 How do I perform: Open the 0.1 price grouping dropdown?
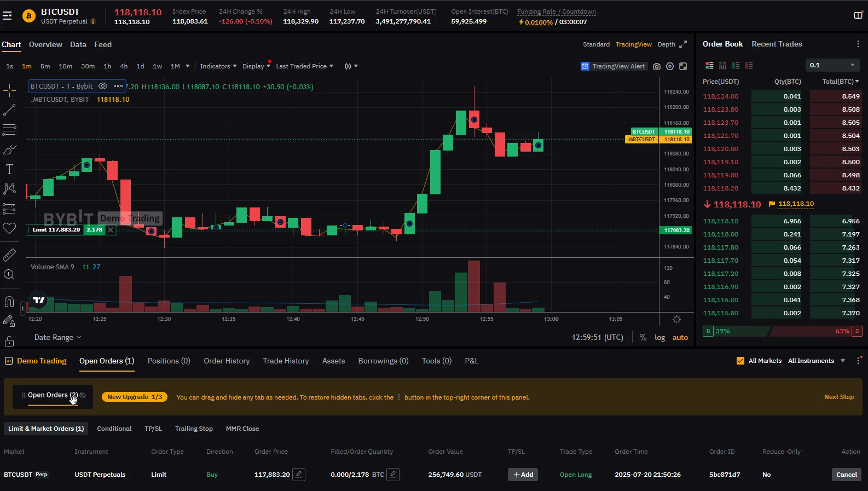(x=832, y=65)
